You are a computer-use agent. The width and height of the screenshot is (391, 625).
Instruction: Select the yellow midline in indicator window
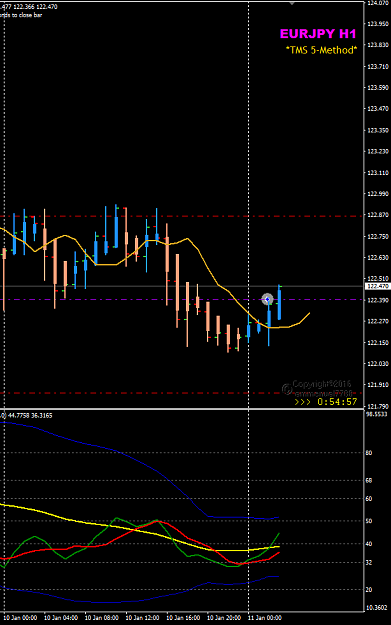pos(64,519)
